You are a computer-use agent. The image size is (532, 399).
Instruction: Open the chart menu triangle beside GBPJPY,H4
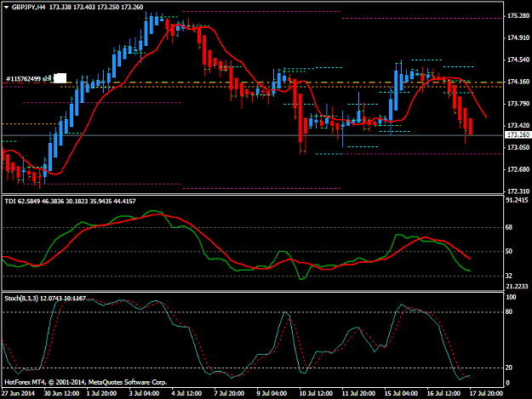(x=6, y=7)
